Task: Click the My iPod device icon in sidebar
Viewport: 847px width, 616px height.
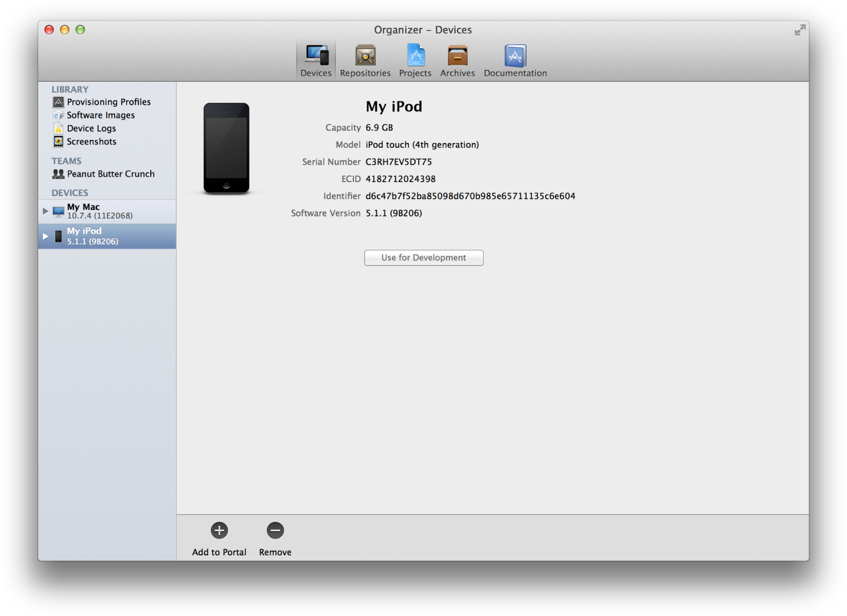Action: click(x=58, y=236)
